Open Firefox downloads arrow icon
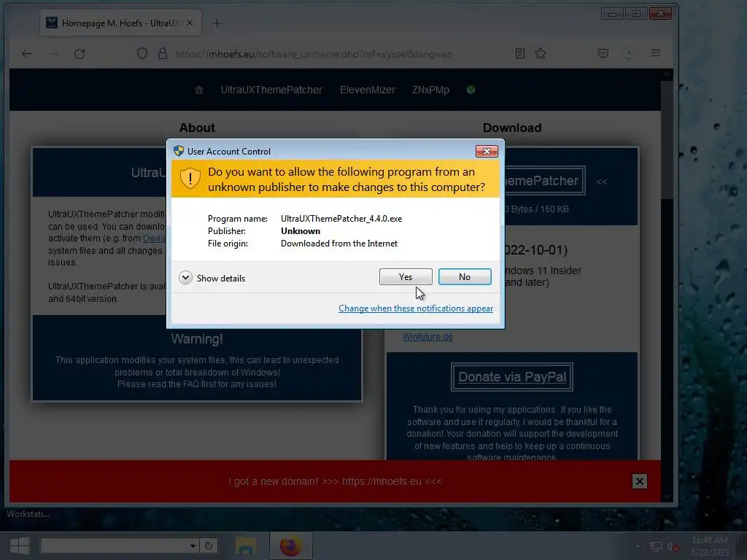The height and width of the screenshot is (560, 747). pyautogui.click(x=629, y=53)
